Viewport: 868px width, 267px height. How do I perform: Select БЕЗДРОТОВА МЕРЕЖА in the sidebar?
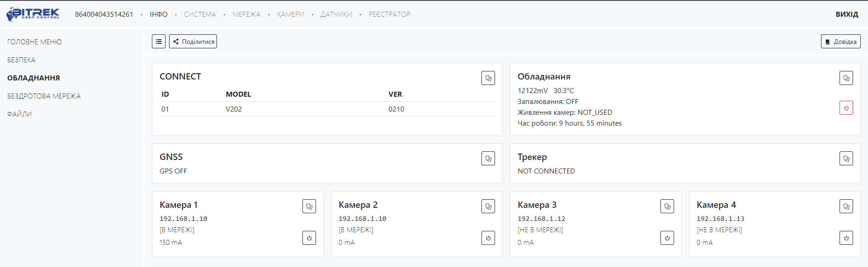[x=44, y=96]
